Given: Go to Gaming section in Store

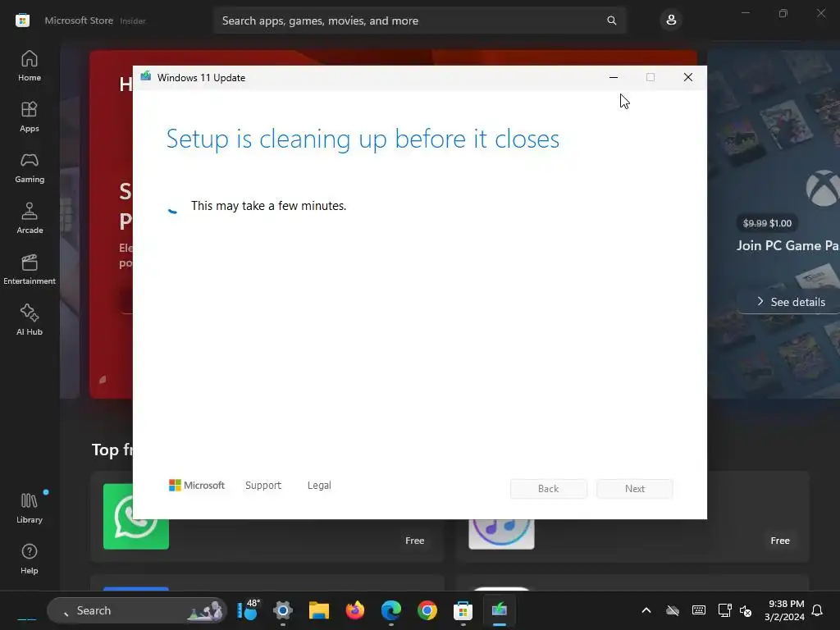Looking at the screenshot, I should (x=30, y=167).
